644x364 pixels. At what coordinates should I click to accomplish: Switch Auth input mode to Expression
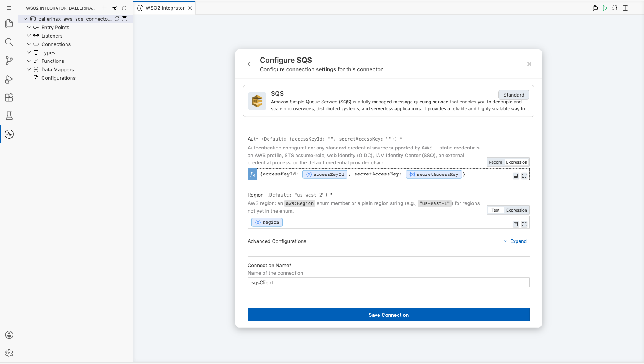516,162
